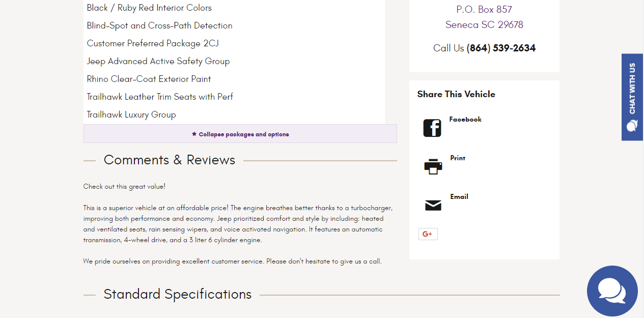Screen dimensions: 644x318
Task: Select Blind-Spot and Cross-Path Detection
Action: pyautogui.click(x=159, y=25)
